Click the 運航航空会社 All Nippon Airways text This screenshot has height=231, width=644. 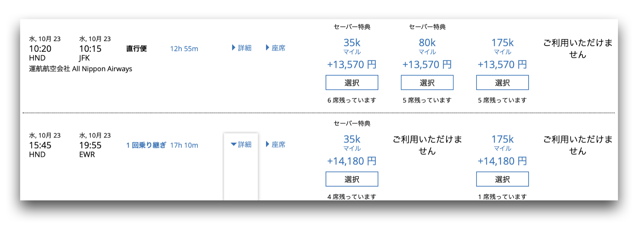[x=81, y=69]
